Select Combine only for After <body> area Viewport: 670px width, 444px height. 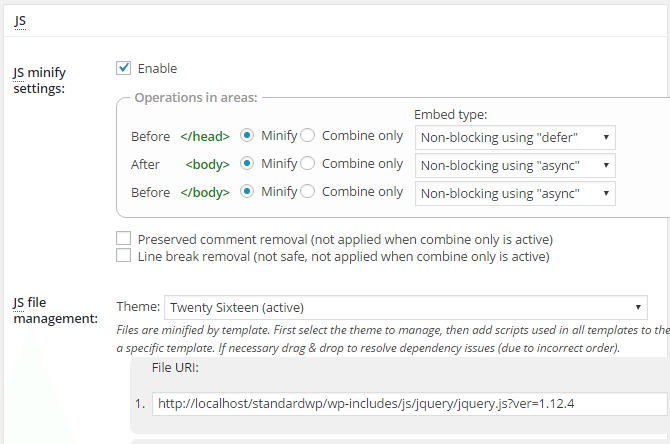click(308, 163)
